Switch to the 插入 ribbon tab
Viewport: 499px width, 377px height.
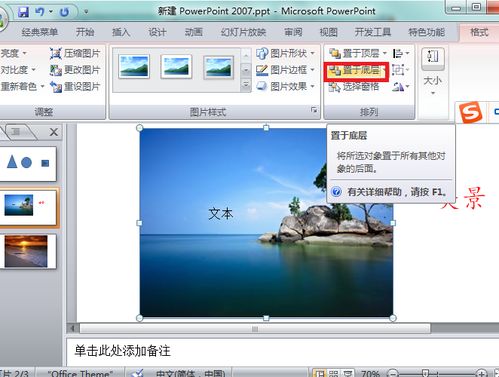121,32
